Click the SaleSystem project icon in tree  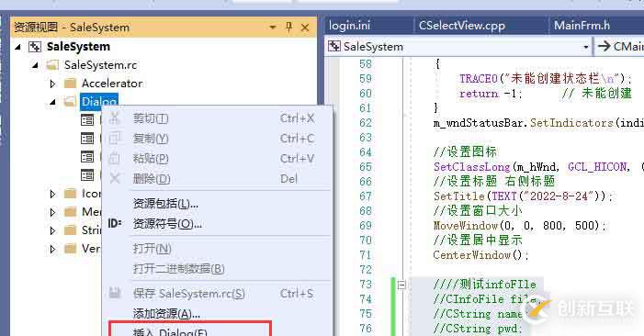coord(35,47)
